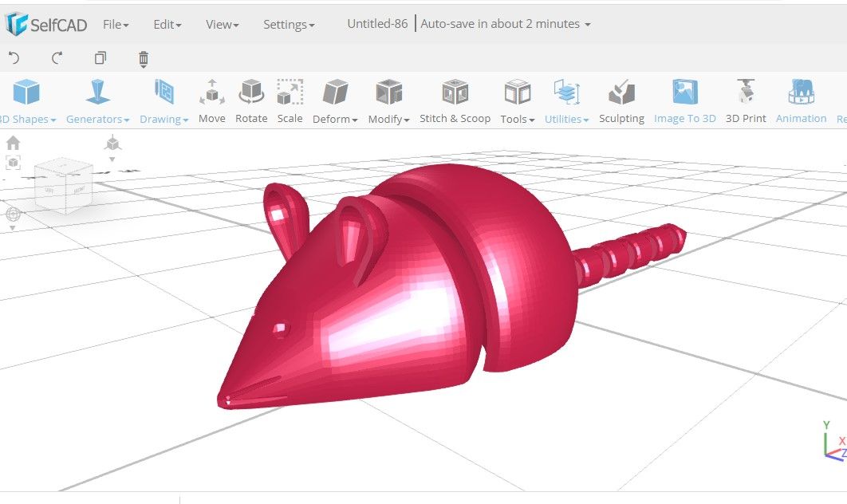The image size is (847, 504).
Task: Click the Copy objects icon
Action: click(100, 57)
